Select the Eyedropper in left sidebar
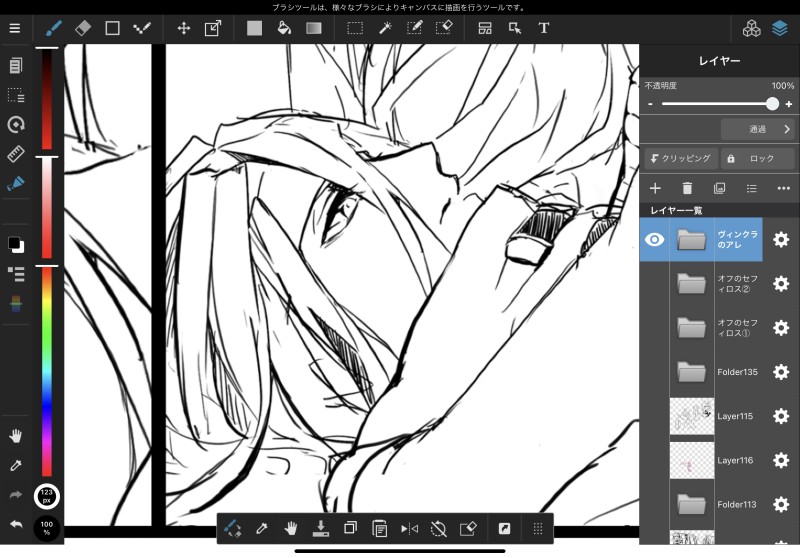The height and width of the screenshot is (558, 800). tap(16, 465)
